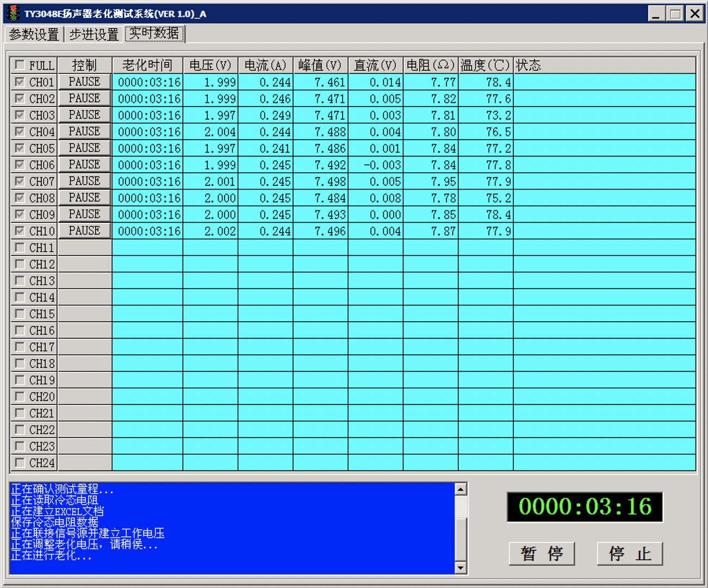Click log line 正在进行老化...
The height and width of the screenshot is (588, 708).
[51, 555]
